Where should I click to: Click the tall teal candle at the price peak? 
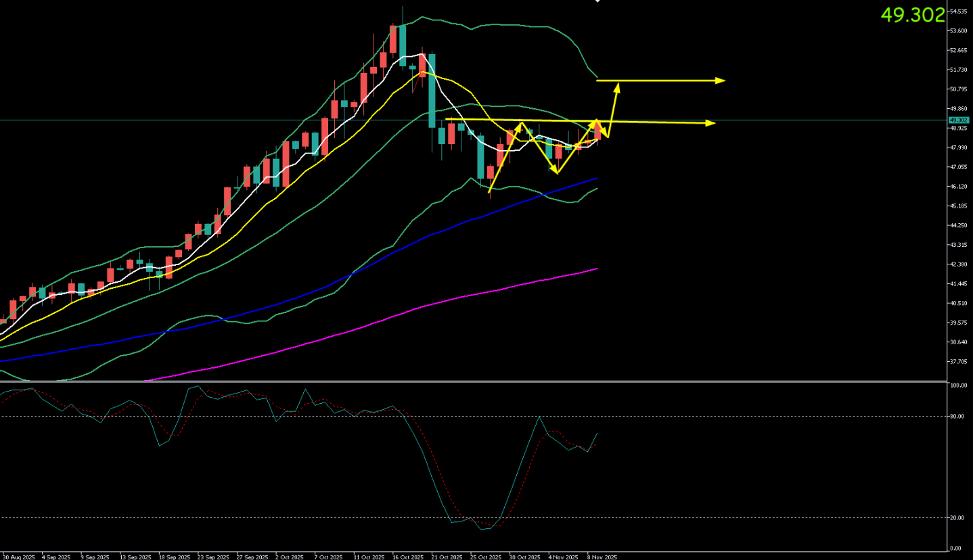click(x=403, y=45)
